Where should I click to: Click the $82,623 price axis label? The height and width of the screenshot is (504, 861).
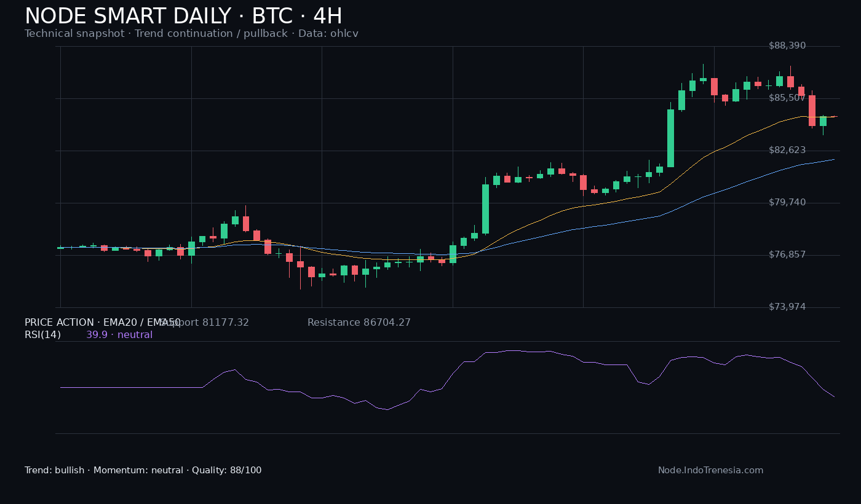787,151
